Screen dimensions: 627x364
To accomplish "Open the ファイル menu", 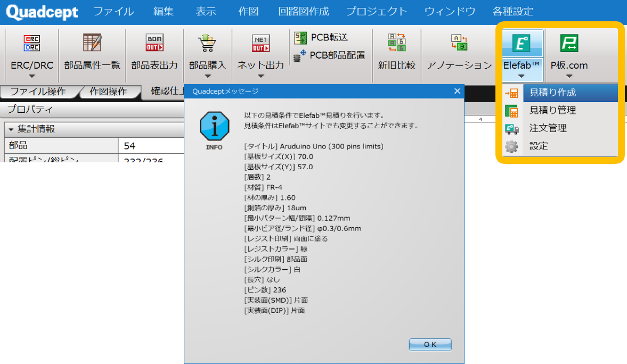I will click(x=113, y=11).
